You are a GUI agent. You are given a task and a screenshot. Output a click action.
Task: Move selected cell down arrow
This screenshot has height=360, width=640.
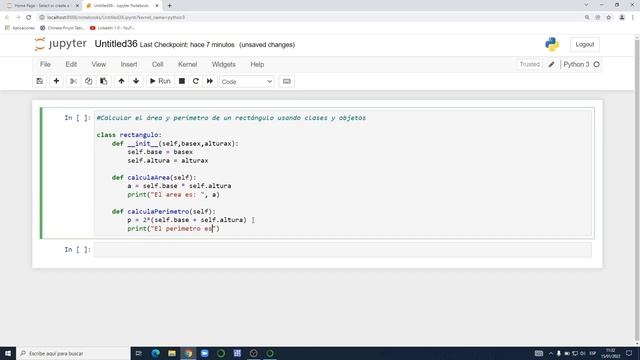pyautogui.click(x=136, y=81)
